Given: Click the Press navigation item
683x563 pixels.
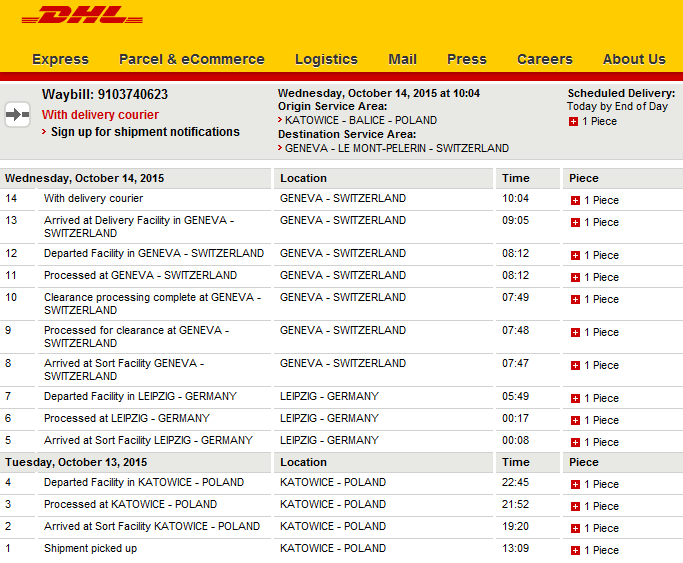Looking at the screenshot, I should (x=467, y=59).
